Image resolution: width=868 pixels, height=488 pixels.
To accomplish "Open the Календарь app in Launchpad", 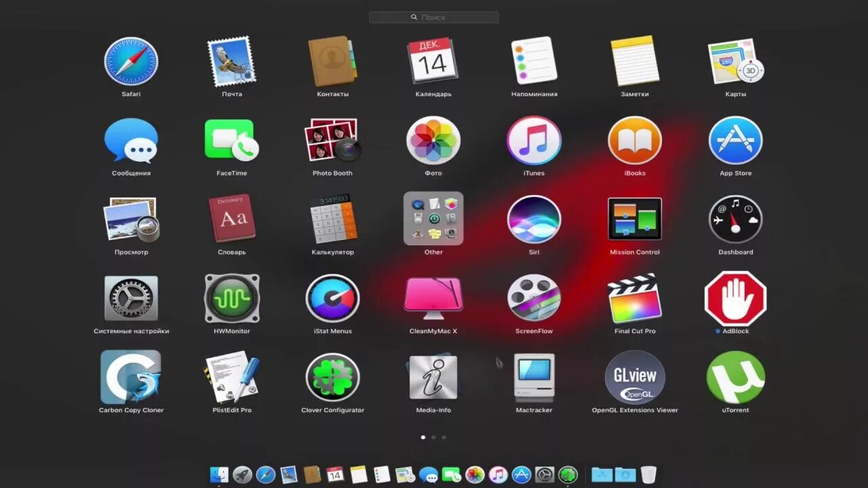I will tap(433, 62).
